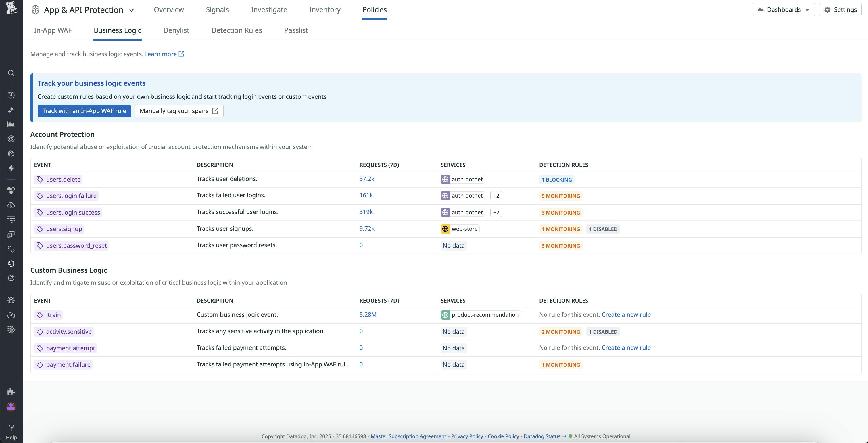
Task: Click the user avatar in sidebar
Action: (11, 407)
